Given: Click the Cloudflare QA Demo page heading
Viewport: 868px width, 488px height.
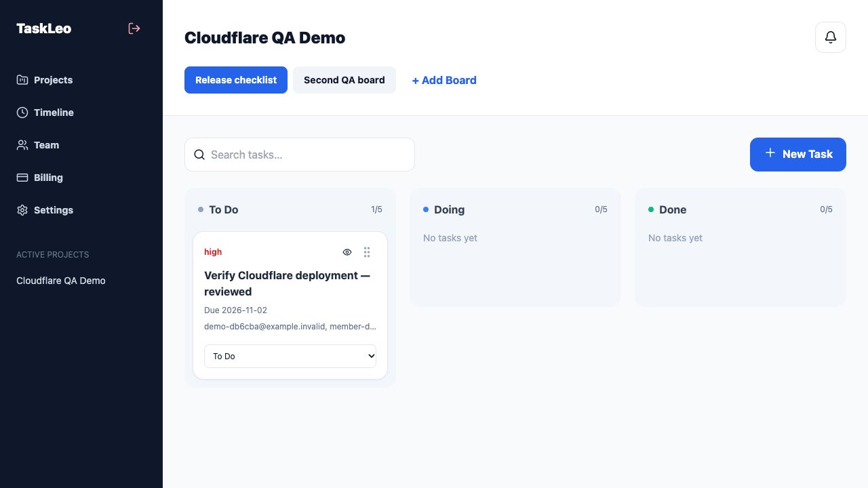Looking at the screenshot, I should [264, 38].
